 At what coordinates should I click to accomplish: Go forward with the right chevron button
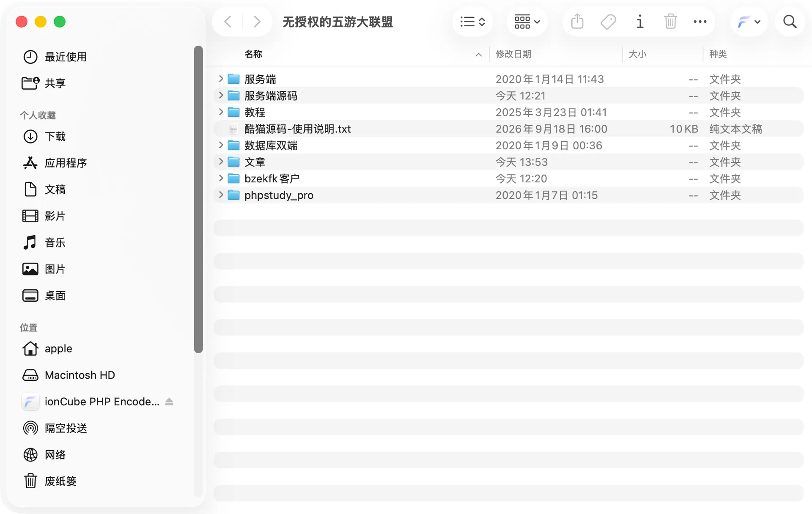(x=257, y=22)
